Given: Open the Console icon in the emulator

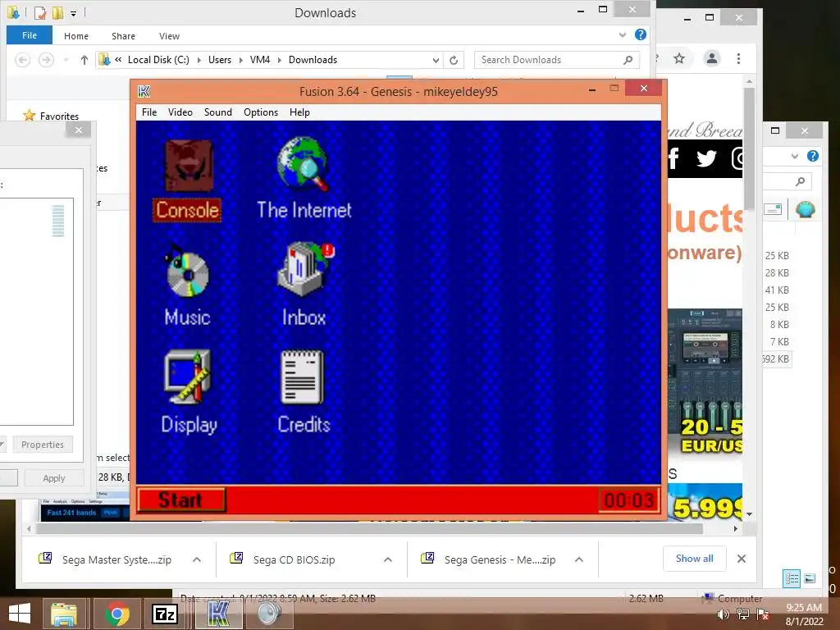Looking at the screenshot, I should (187, 180).
